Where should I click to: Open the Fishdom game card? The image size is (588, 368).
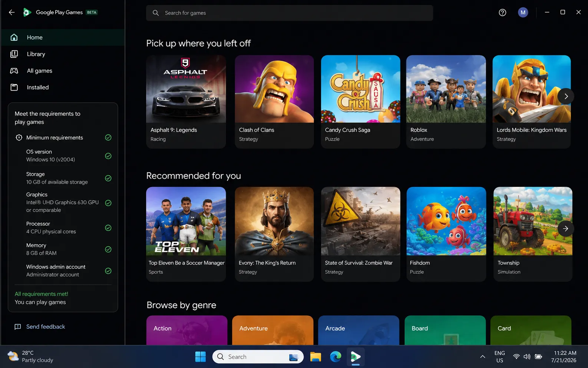(x=446, y=234)
